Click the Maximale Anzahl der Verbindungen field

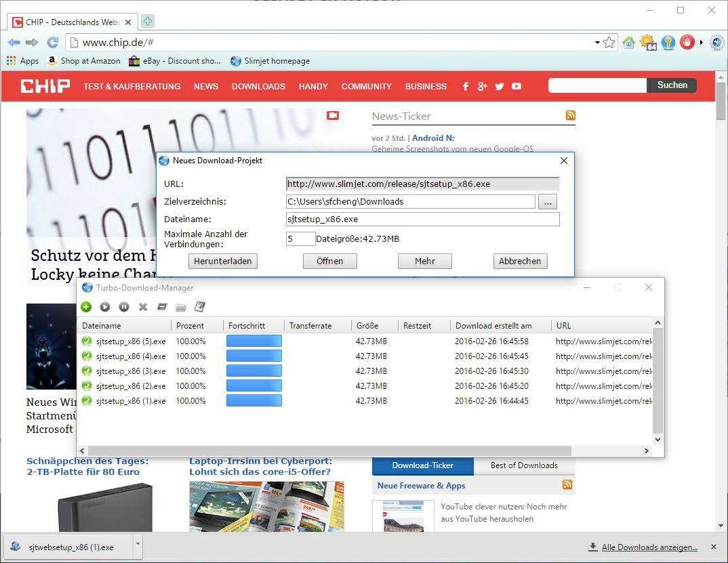click(300, 238)
